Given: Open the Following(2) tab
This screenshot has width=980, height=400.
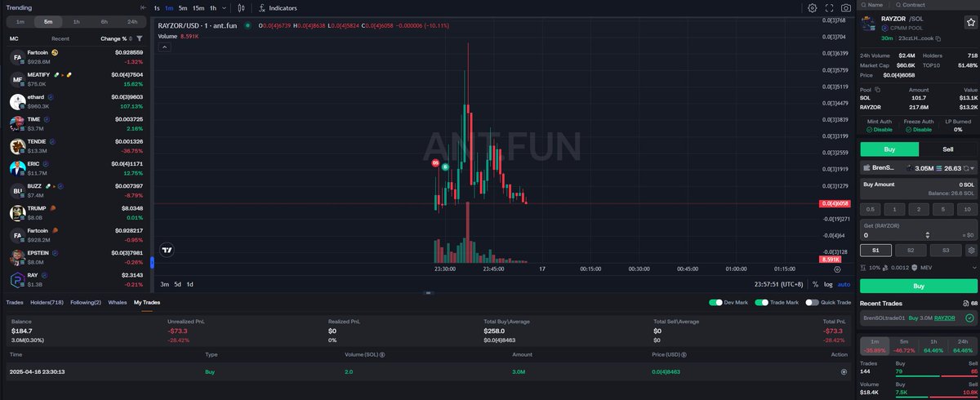Looking at the screenshot, I should pos(86,302).
